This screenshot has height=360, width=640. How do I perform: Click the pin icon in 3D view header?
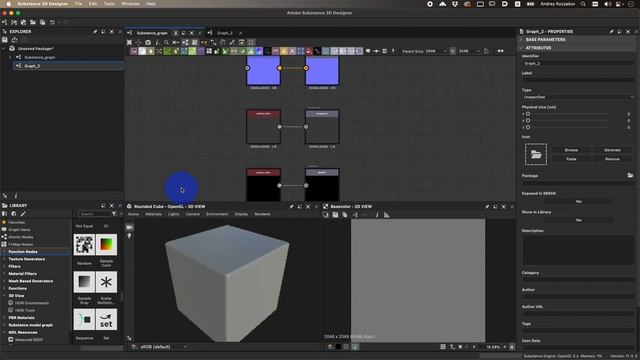291,207
